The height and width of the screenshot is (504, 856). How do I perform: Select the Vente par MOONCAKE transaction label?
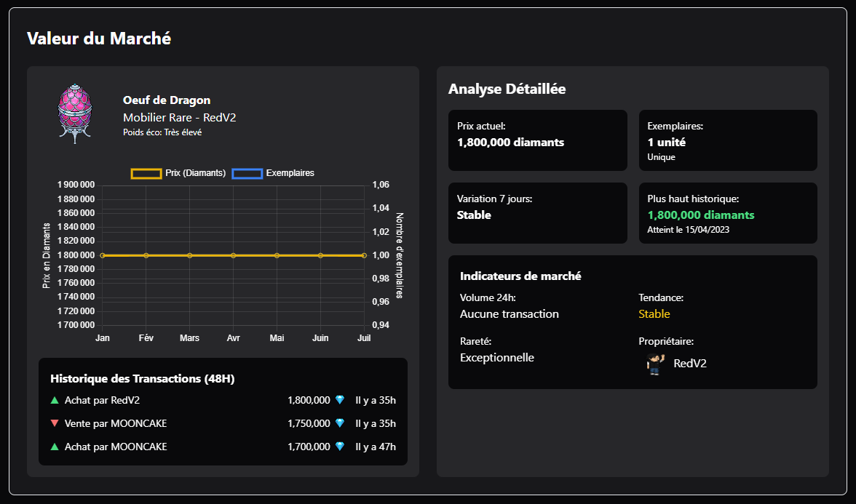tap(116, 423)
